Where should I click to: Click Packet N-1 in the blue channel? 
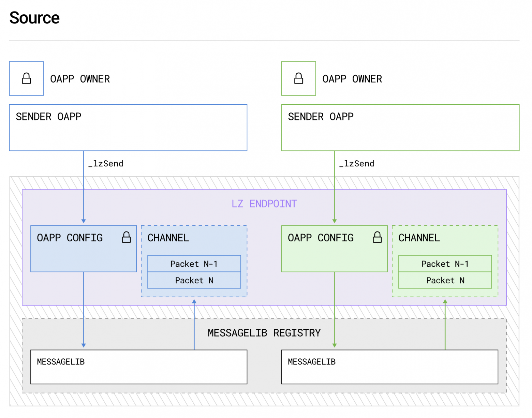tap(194, 264)
